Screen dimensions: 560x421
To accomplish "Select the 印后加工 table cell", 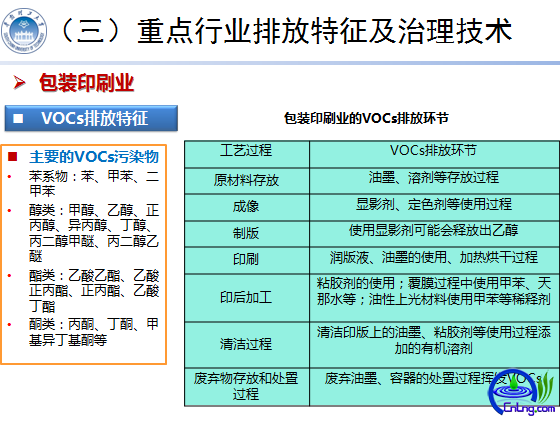I will click(247, 298).
